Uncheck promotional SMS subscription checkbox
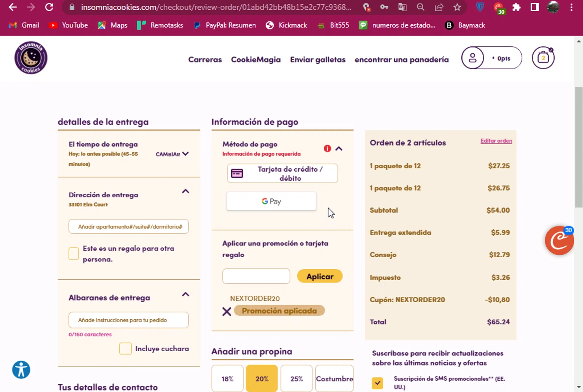This screenshot has height=392, width=583. click(x=377, y=383)
